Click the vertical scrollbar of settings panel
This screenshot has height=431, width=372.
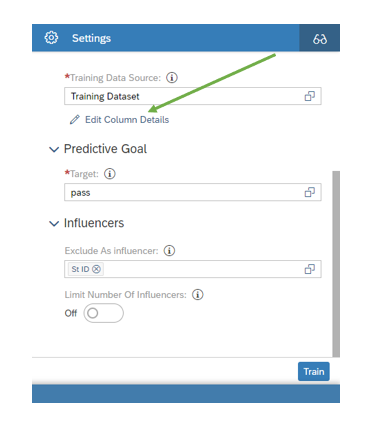[336, 264]
